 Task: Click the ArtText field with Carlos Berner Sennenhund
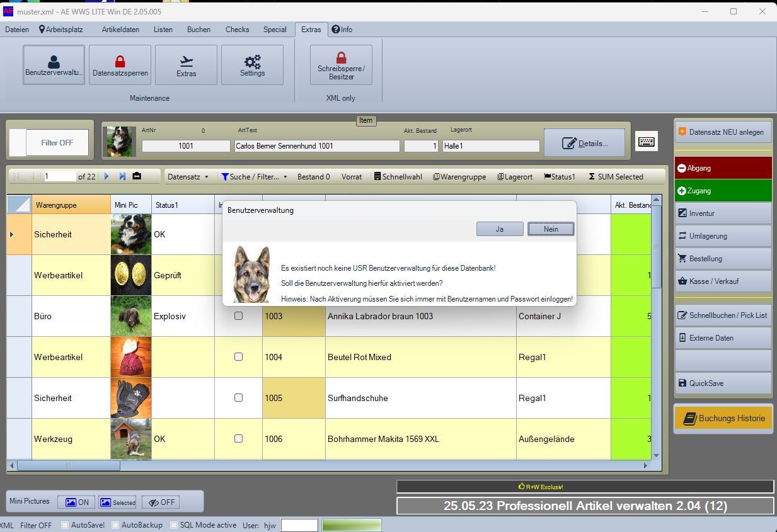tap(317, 146)
